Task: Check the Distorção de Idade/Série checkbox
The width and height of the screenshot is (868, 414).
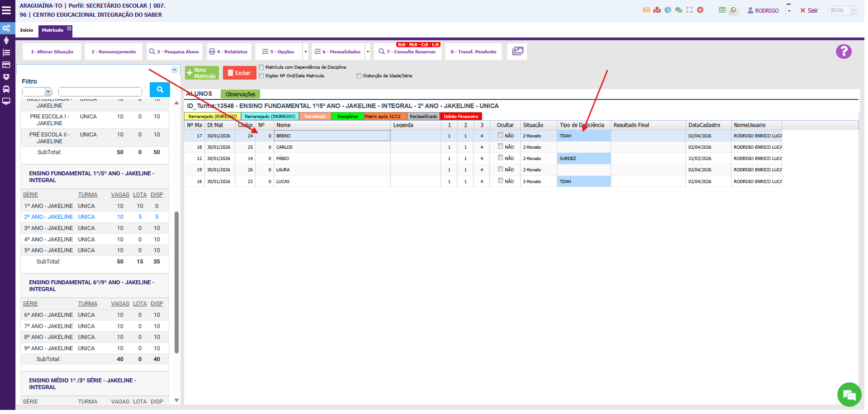Action: point(359,76)
